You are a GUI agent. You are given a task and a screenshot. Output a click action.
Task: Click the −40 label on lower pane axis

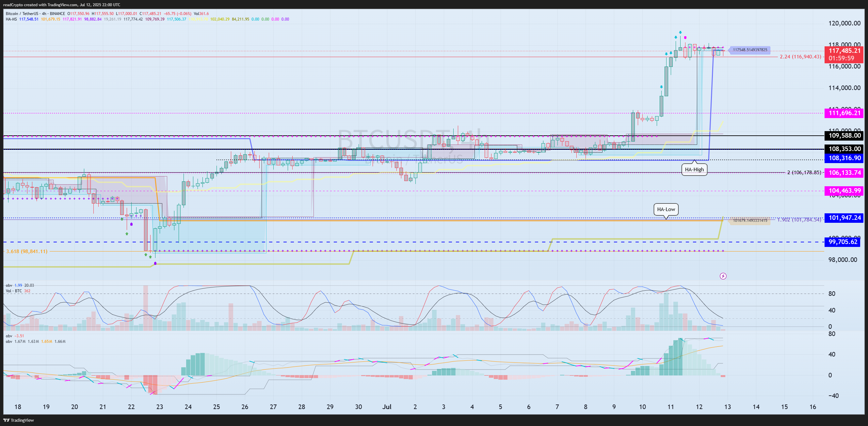tap(834, 396)
